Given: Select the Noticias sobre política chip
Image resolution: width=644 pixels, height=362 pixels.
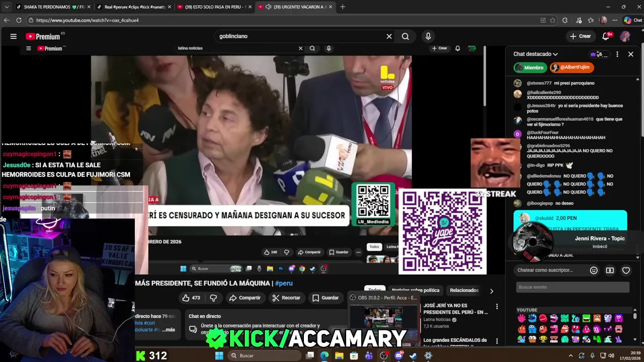Looking at the screenshot, I should pos(415,290).
